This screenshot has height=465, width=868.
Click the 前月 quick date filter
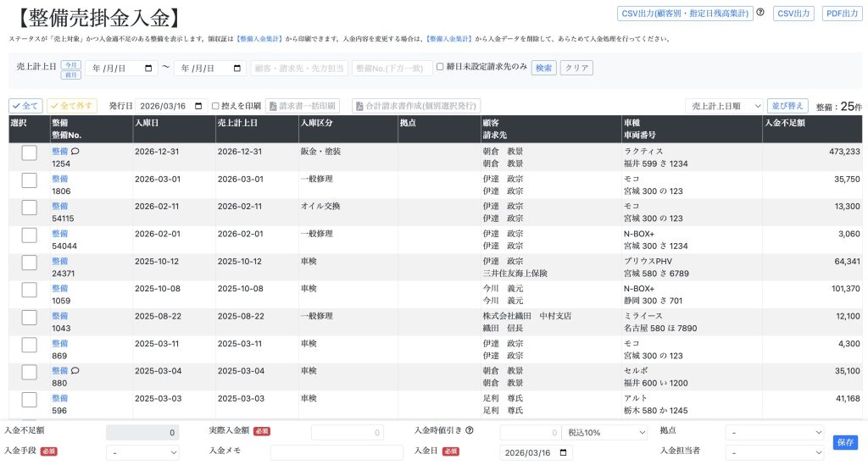71,75
